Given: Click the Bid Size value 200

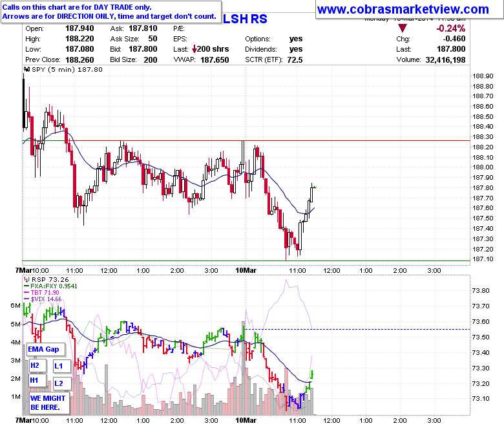Looking at the screenshot, I should [x=151, y=60].
